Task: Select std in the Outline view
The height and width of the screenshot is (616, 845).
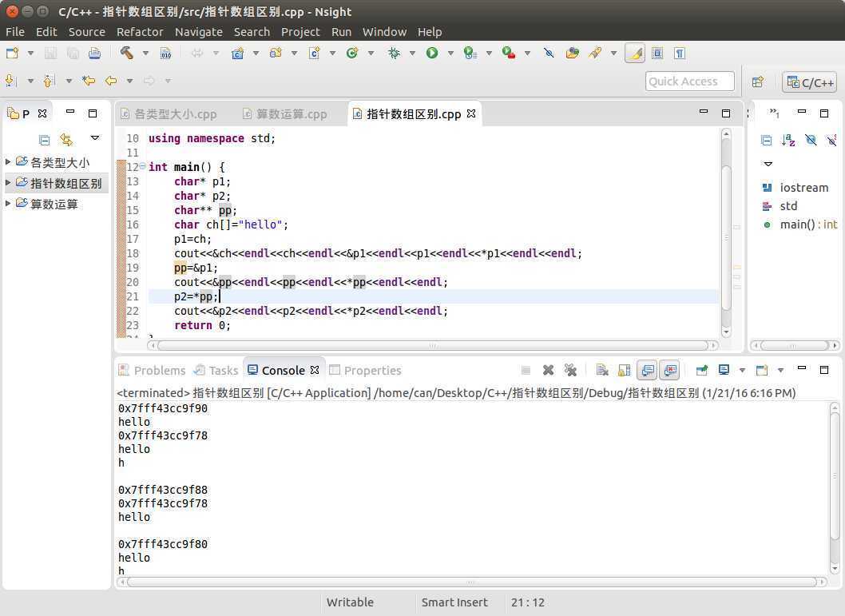Action: point(780,206)
